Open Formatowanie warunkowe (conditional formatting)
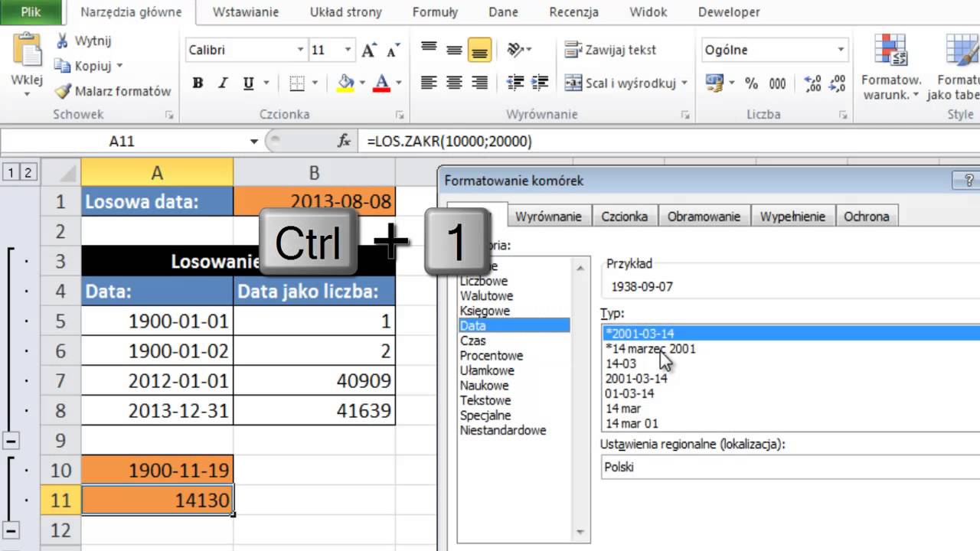 coord(891,67)
